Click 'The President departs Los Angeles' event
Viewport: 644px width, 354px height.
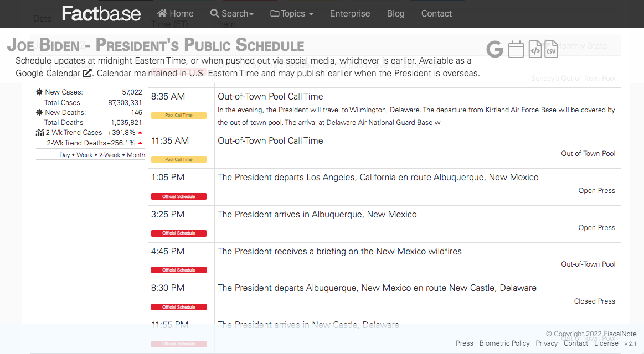click(378, 177)
